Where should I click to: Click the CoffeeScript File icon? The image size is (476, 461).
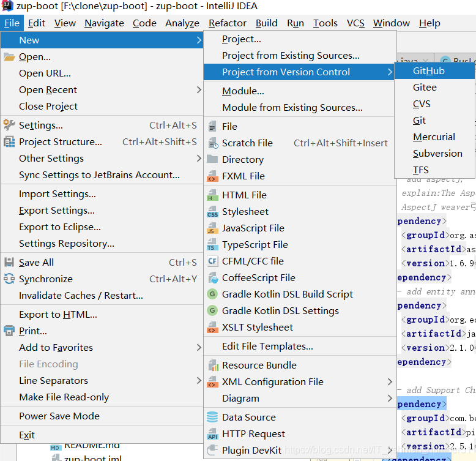(x=213, y=277)
